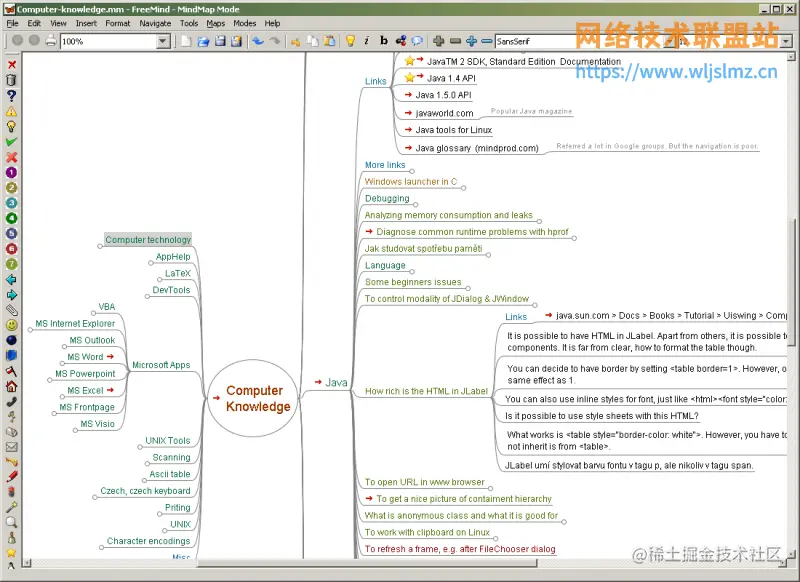The height and width of the screenshot is (582, 800).
Task: Add the priority 7 olive icon
Action: pyautogui.click(x=11, y=264)
